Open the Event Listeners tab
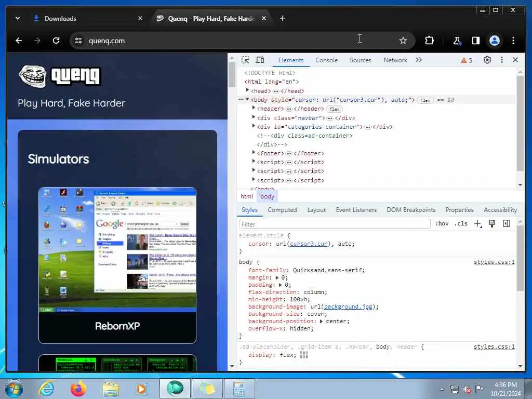The image size is (532, 399). tap(356, 210)
